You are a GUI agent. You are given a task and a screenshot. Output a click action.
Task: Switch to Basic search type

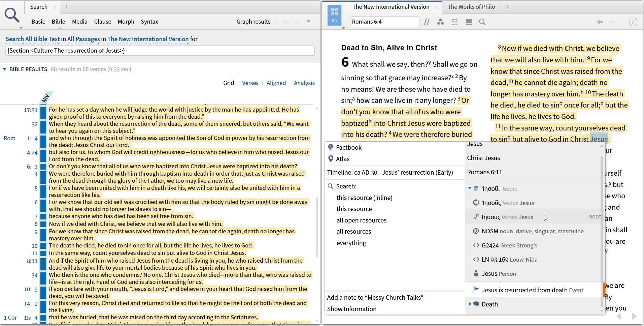[38, 22]
